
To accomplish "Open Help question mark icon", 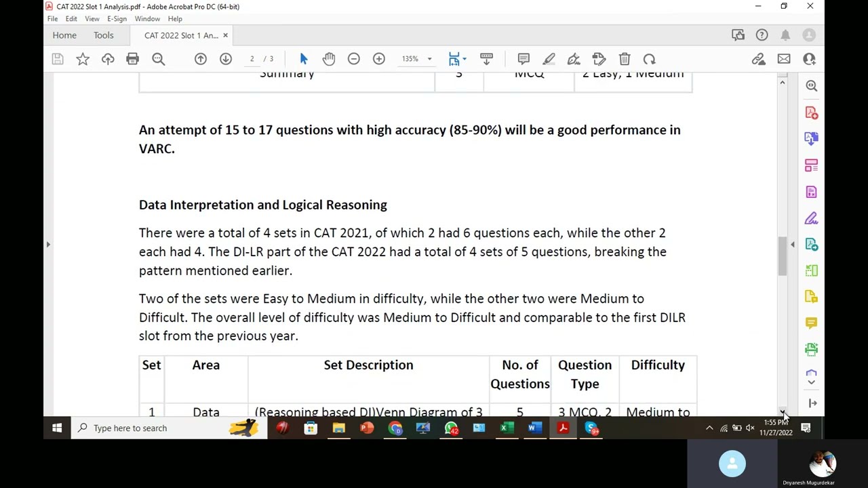I will (762, 35).
